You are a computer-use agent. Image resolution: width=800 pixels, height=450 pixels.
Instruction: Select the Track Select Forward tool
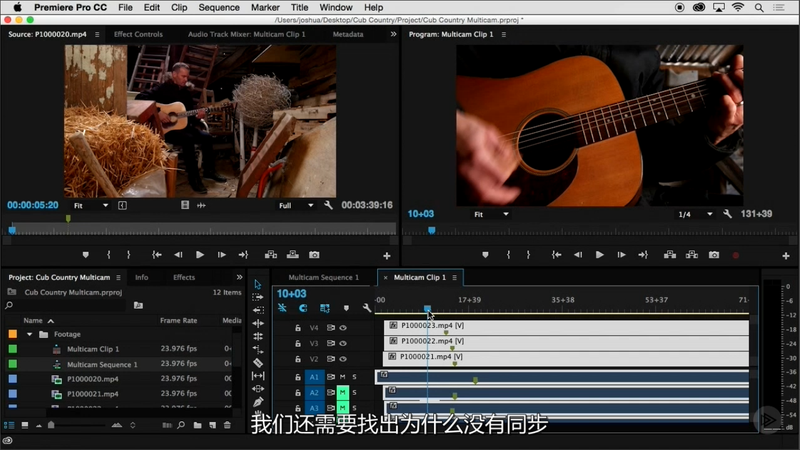258,297
